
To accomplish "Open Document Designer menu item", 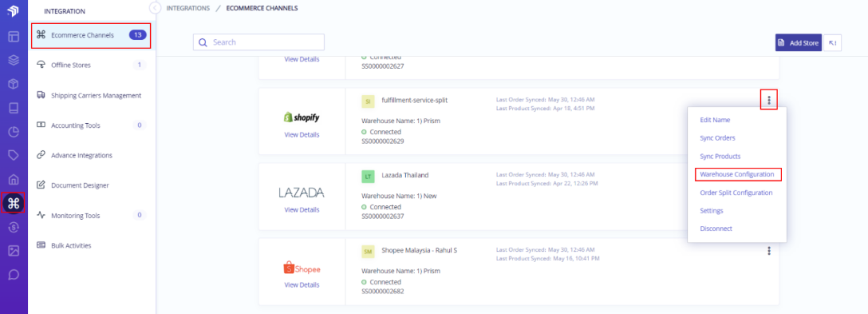I will pos(91,185).
